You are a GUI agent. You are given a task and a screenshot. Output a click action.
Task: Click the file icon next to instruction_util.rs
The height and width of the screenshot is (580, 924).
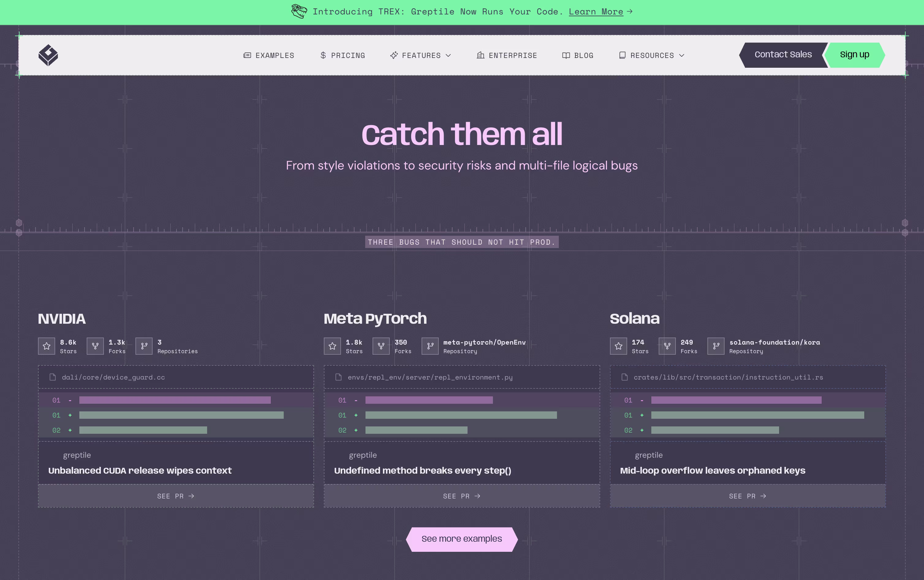pyautogui.click(x=625, y=377)
